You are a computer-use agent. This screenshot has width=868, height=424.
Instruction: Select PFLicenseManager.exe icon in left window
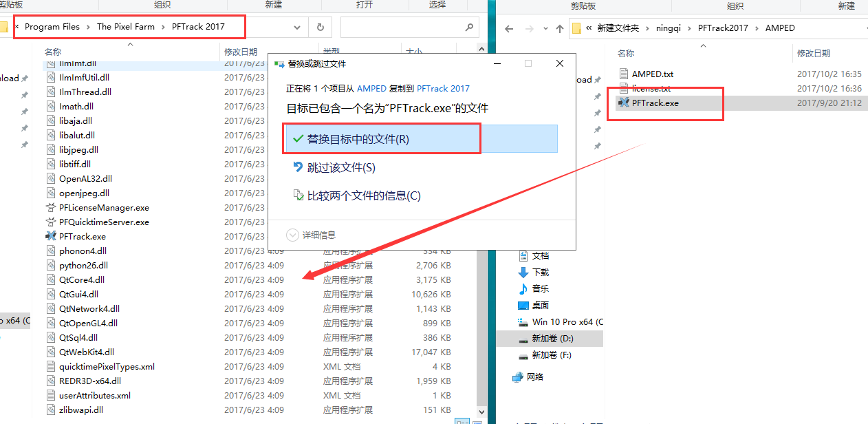pos(51,208)
